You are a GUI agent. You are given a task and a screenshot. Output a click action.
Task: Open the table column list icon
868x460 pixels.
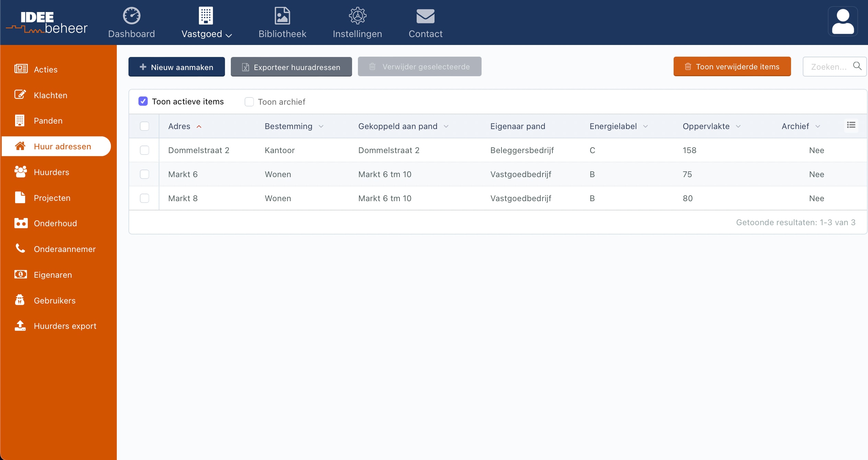[x=851, y=125]
